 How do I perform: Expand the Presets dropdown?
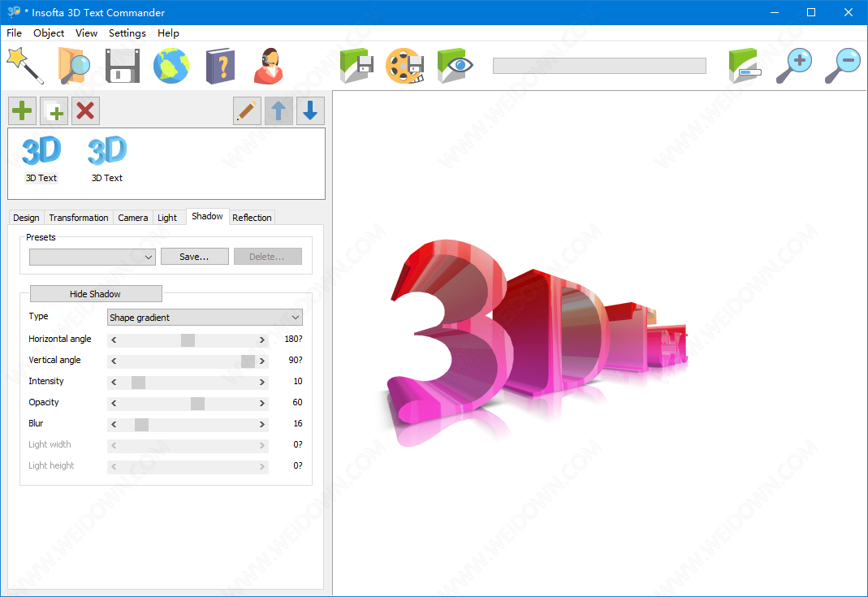pos(93,257)
